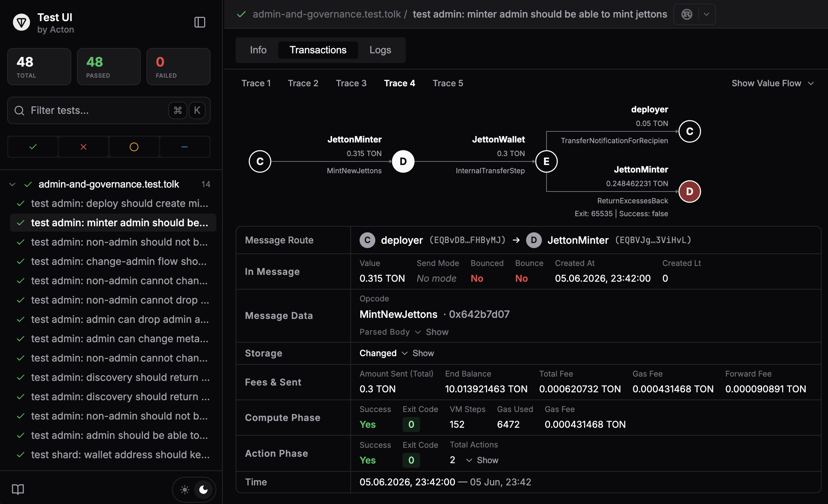Click the TransferNotificationForRecipien label

[614, 141]
